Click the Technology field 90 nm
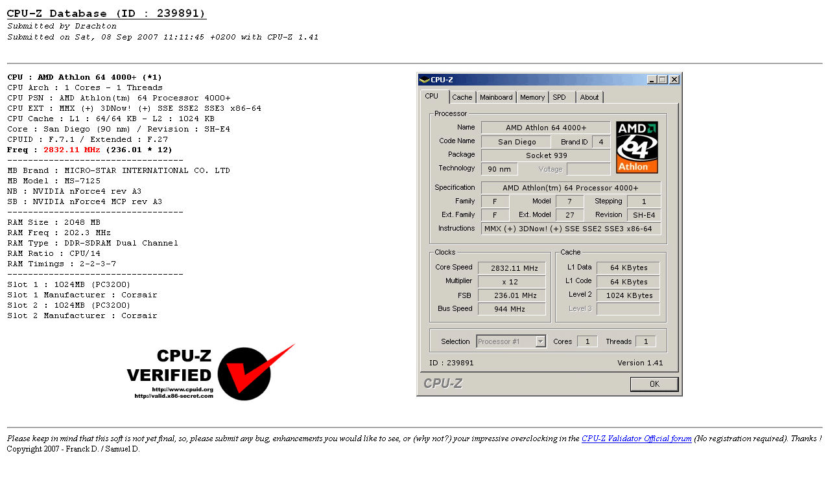Image resolution: width=830 pixels, height=504 pixels. (x=499, y=169)
